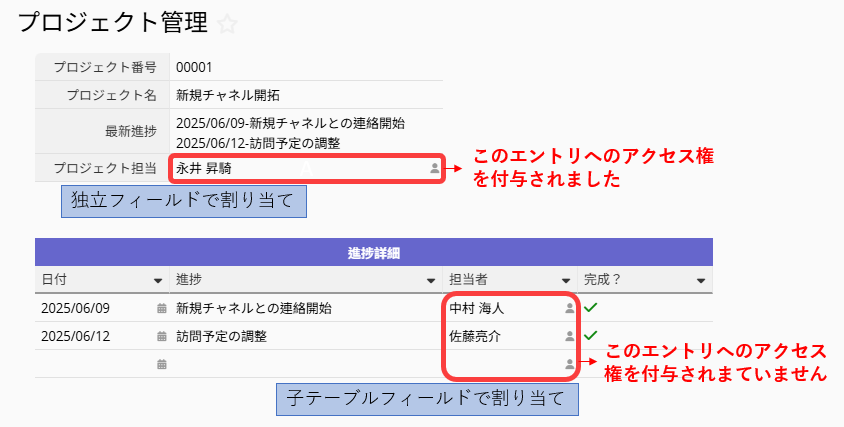Expand the 担当者 column dropdown arrow
Viewport: 844px width, 427px height.
click(566, 280)
